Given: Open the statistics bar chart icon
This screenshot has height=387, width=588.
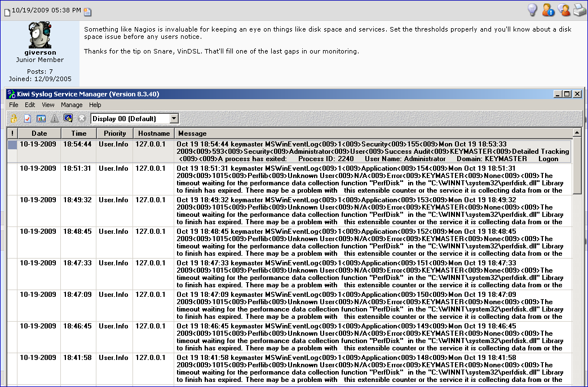Looking at the screenshot, I should tap(41, 118).
